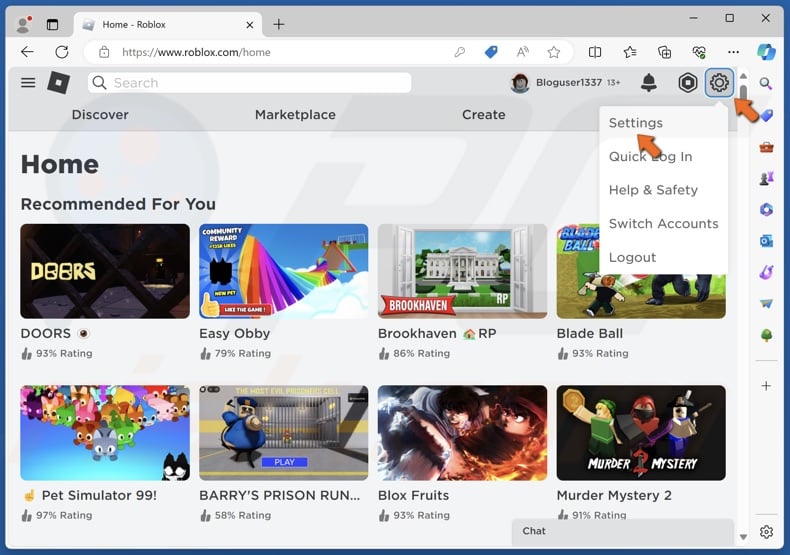This screenshot has width=790, height=555.
Task: Open the notifications bell
Action: click(648, 83)
